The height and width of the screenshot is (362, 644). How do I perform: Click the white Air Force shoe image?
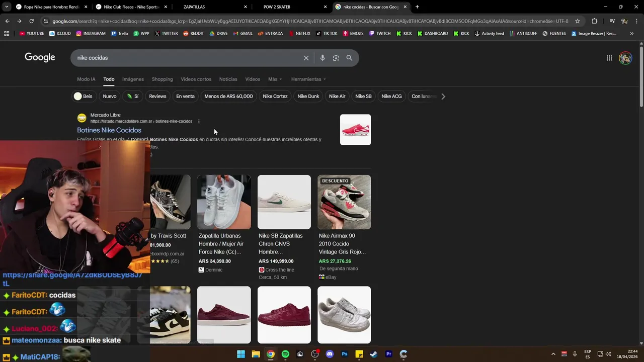tap(224, 202)
